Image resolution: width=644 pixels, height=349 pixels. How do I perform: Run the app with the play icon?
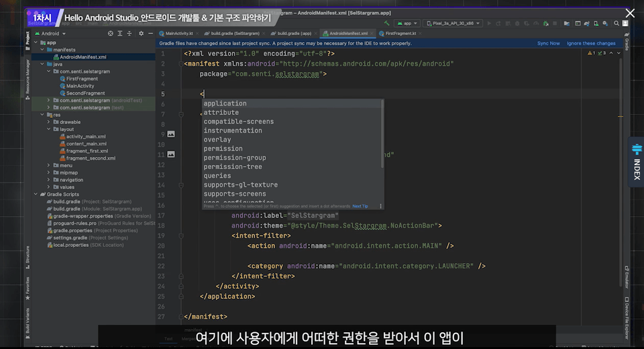tap(489, 23)
